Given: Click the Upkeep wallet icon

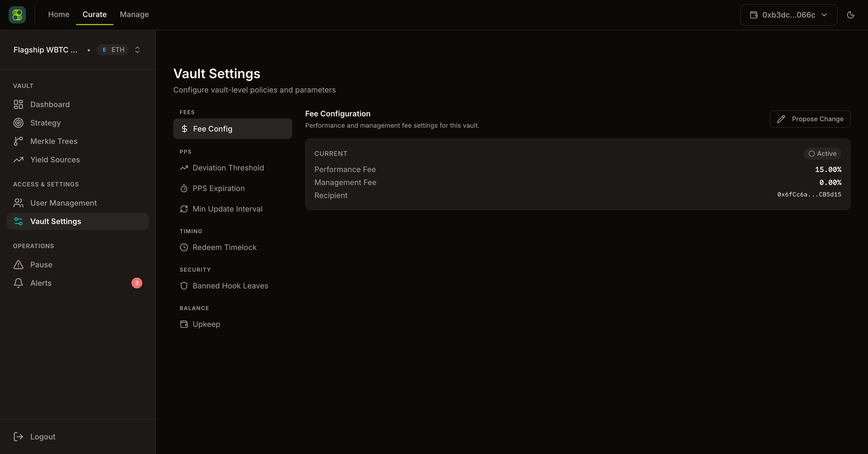Looking at the screenshot, I should 184,324.
